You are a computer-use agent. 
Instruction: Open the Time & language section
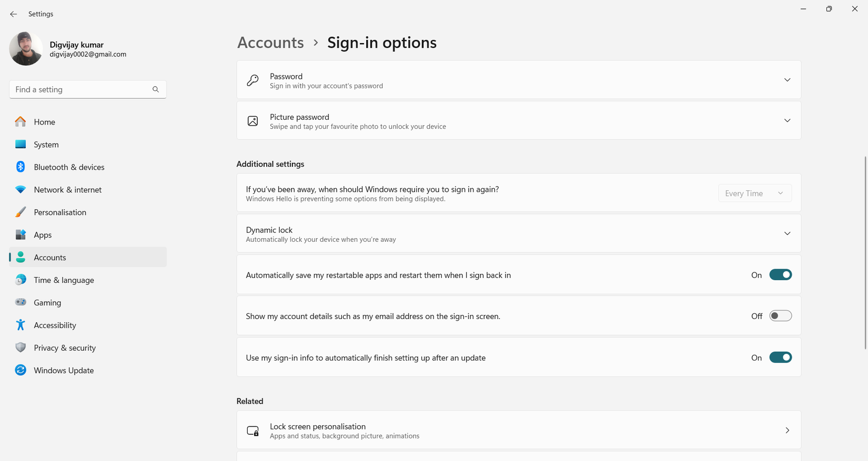pyautogui.click(x=64, y=280)
